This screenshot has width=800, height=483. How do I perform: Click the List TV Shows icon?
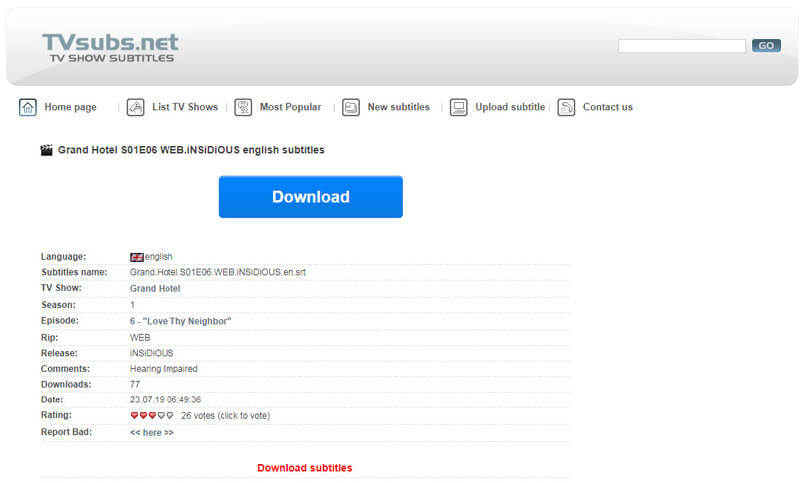135,107
